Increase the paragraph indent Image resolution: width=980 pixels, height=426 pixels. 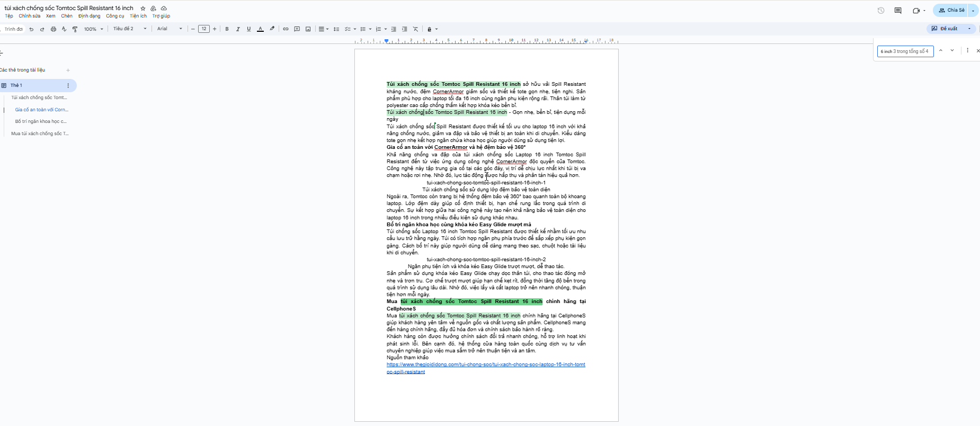(x=405, y=29)
